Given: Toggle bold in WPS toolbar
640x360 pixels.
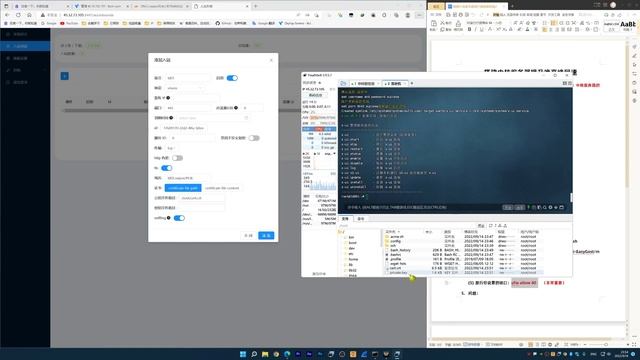Looking at the screenshot, I should (x=469, y=29).
